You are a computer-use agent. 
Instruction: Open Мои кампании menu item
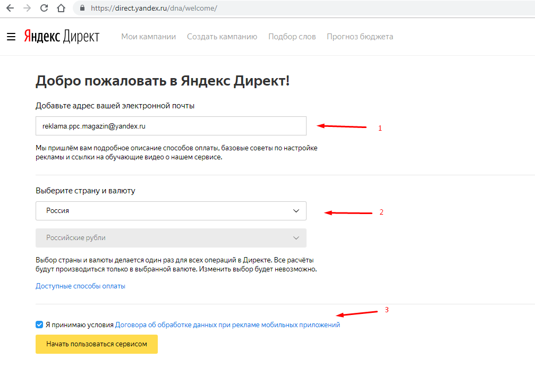tap(148, 37)
